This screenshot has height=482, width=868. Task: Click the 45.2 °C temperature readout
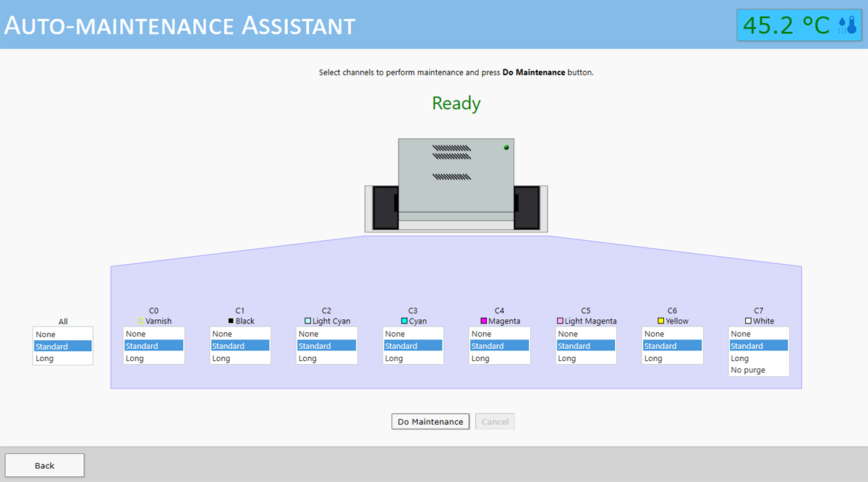(x=786, y=25)
